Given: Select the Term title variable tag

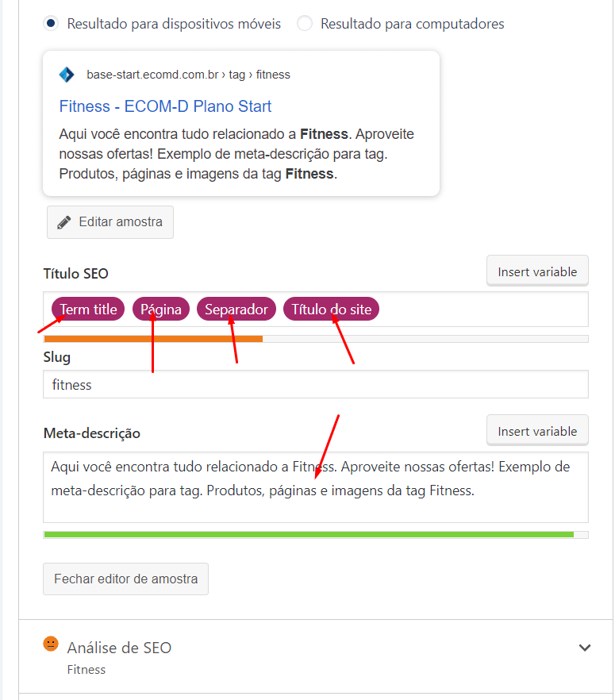Looking at the screenshot, I should (88, 309).
